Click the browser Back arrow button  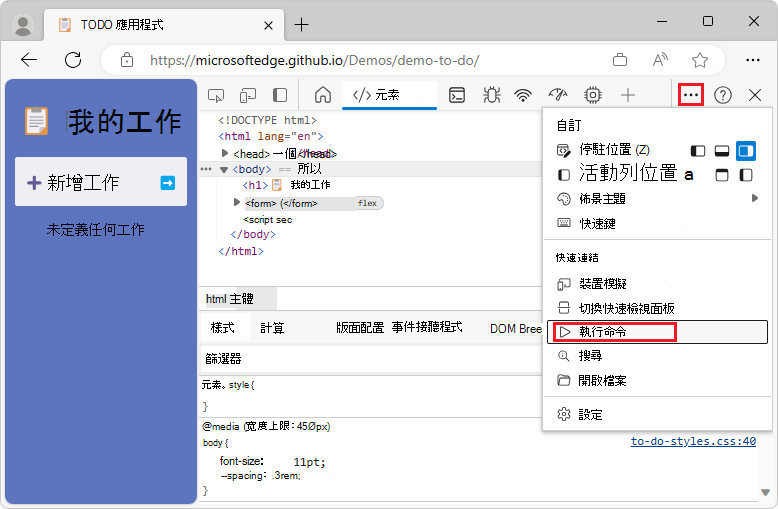(29, 60)
